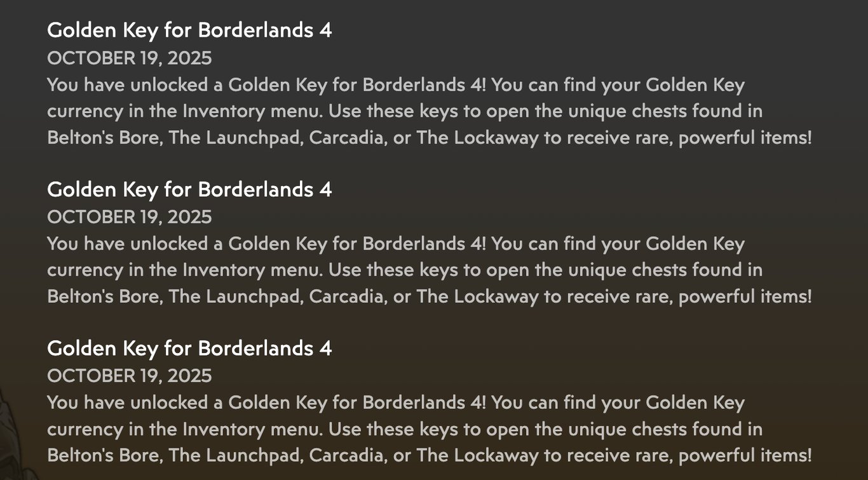Image resolution: width=868 pixels, height=480 pixels.
Task: Click the October 19, 2025 date on the middle entry
Action: click(x=130, y=217)
